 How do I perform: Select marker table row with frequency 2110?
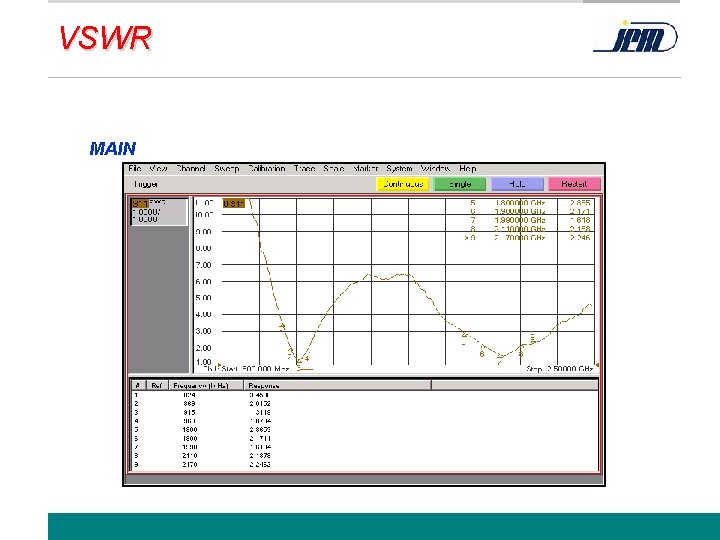click(365, 456)
